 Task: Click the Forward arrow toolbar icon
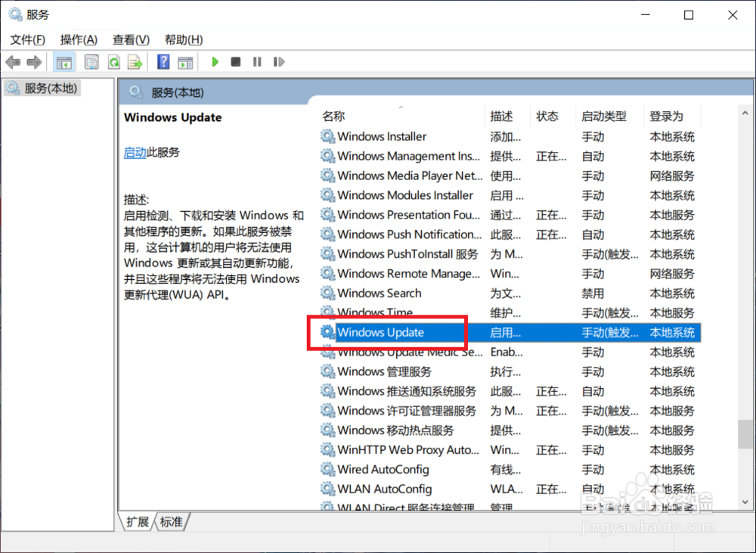click(34, 62)
